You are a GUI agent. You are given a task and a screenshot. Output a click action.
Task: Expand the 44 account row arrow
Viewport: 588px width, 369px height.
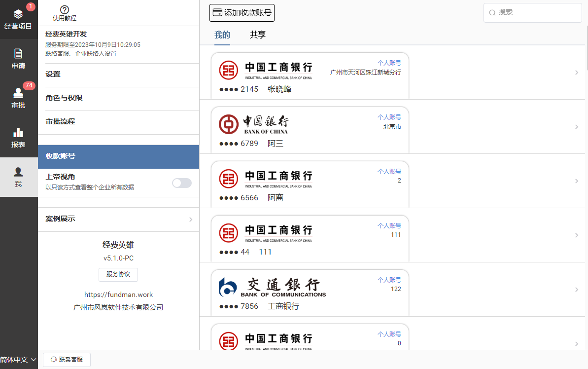577,235
